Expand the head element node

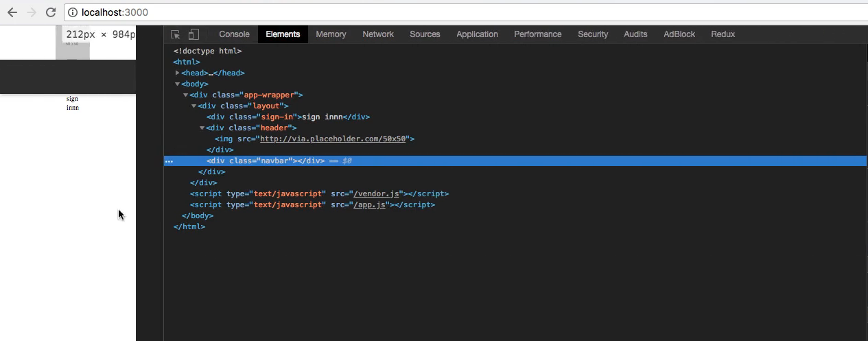(x=177, y=73)
